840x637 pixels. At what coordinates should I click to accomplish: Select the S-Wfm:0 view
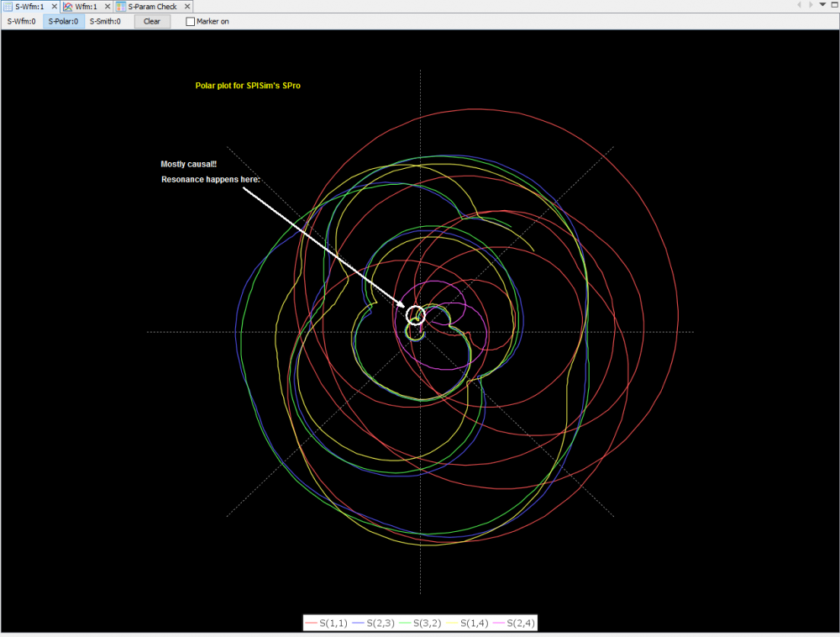21,21
